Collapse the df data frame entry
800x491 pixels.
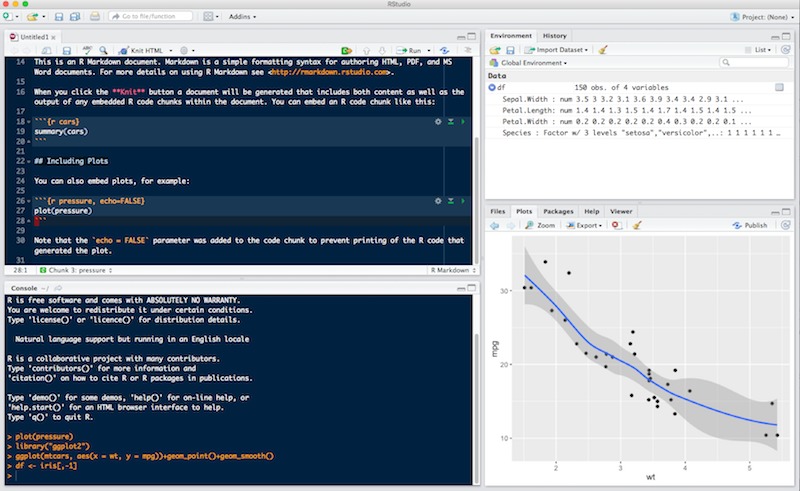coord(491,88)
